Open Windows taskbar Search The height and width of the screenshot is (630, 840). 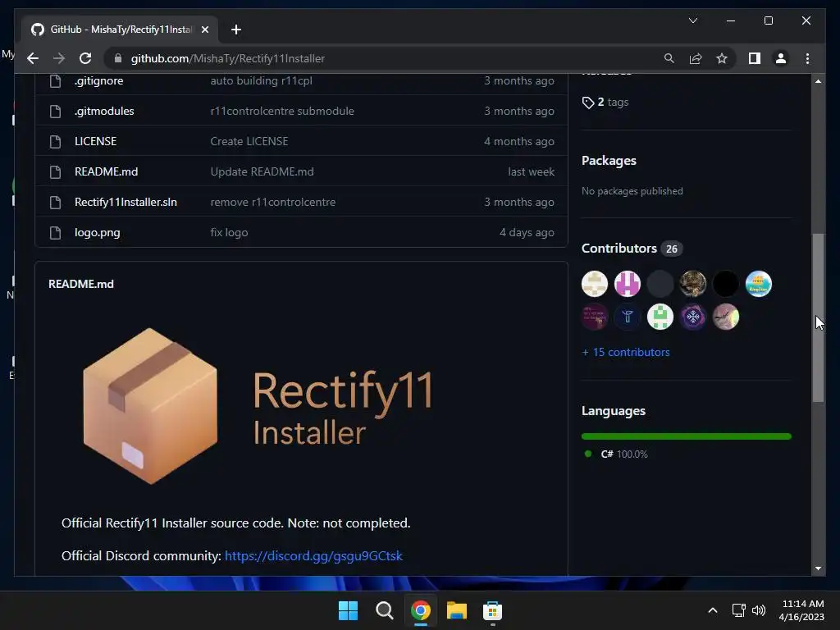[384, 610]
